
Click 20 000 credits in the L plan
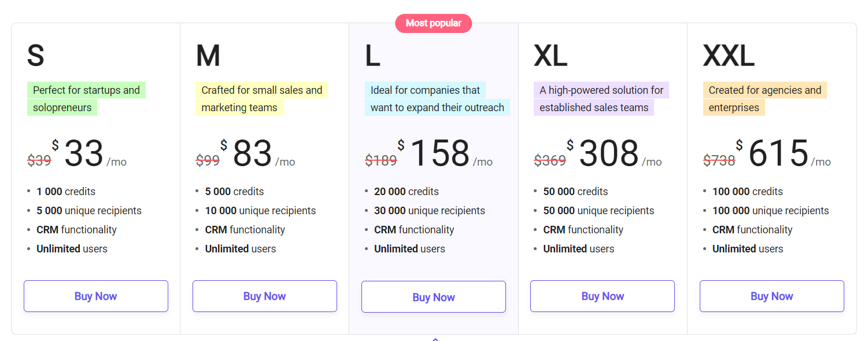tap(407, 192)
